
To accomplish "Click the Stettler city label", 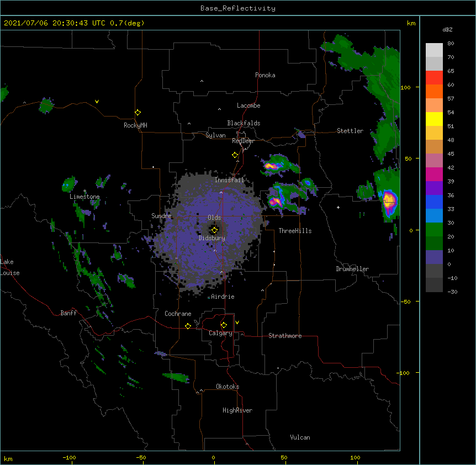I will pyautogui.click(x=350, y=131).
